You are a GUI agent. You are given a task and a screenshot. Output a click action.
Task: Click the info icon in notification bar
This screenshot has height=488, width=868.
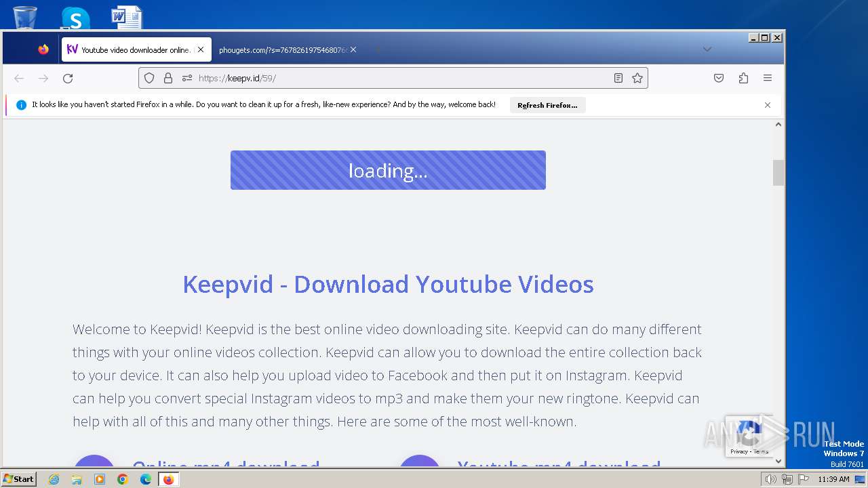point(21,105)
